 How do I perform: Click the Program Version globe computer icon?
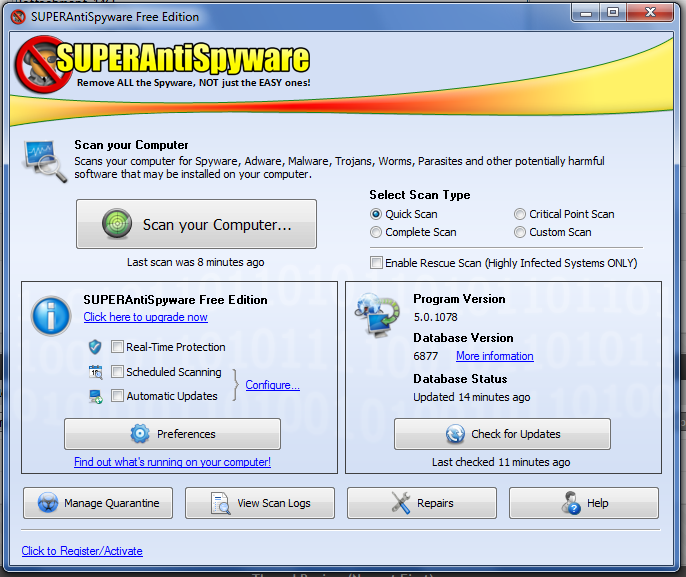[x=377, y=315]
